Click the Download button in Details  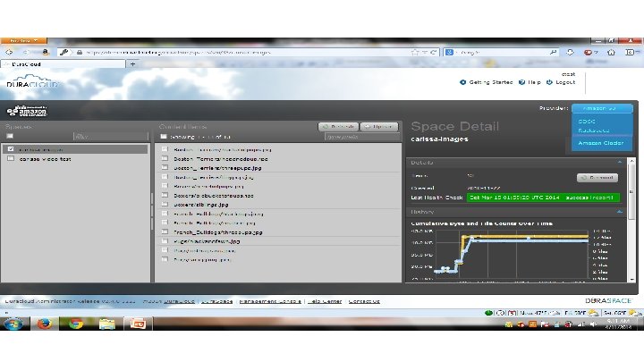pyautogui.click(x=597, y=178)
